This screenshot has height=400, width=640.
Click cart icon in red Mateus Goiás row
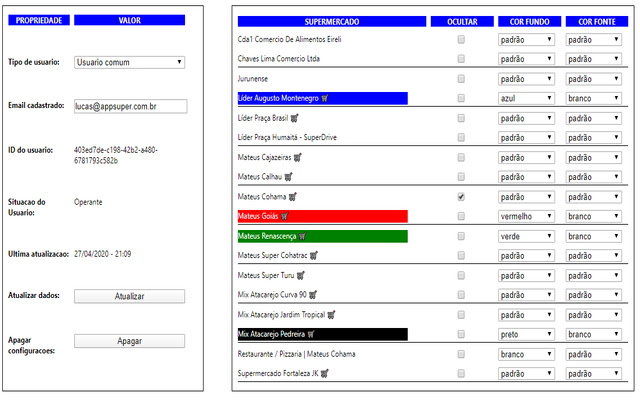coord(284,216)
